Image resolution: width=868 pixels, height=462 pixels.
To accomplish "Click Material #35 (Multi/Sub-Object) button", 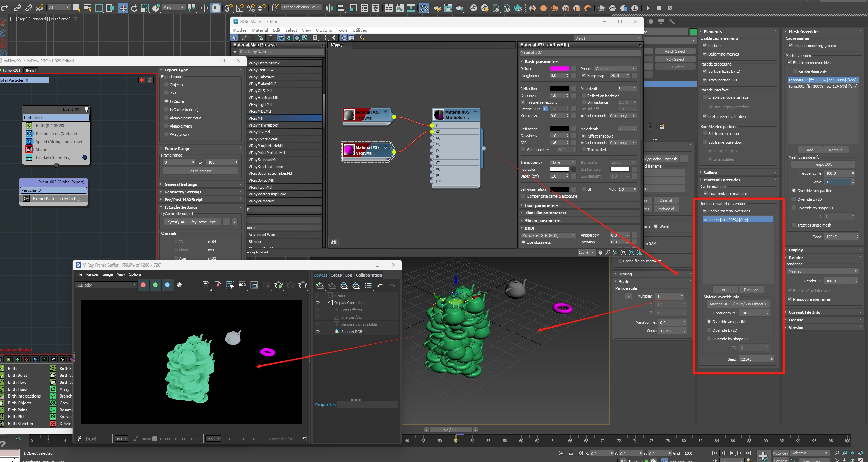I will [x=738, y=304].
